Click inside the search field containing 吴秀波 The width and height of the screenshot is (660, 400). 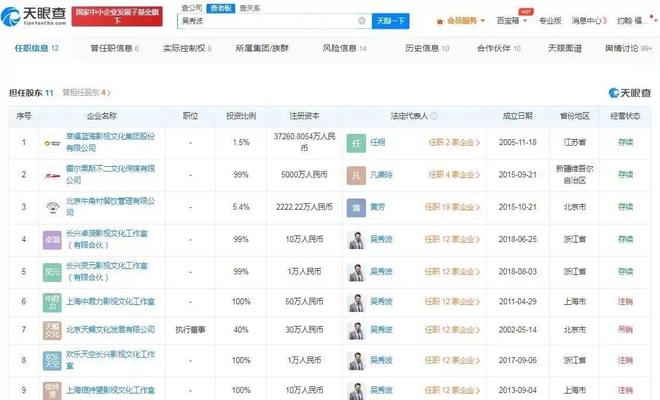(274, 21)
